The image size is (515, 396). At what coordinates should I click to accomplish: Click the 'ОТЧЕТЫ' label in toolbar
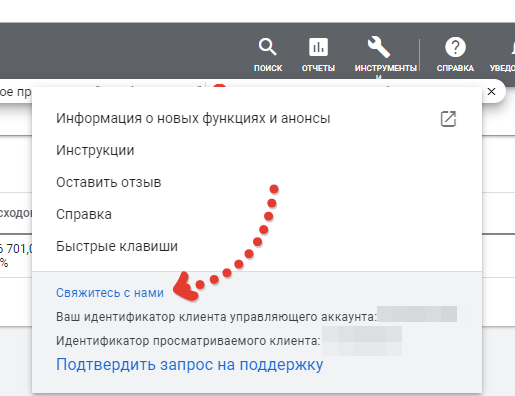click(318, 68)
